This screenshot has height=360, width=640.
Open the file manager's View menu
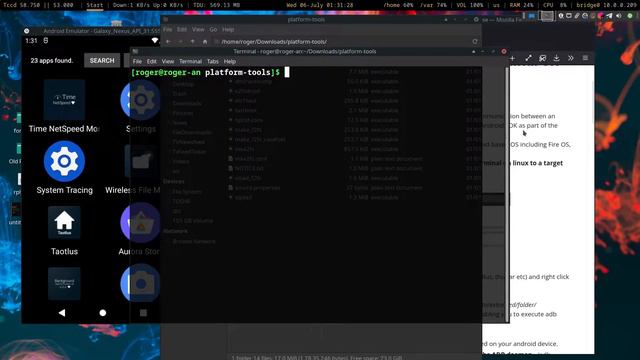coord(198,29)
